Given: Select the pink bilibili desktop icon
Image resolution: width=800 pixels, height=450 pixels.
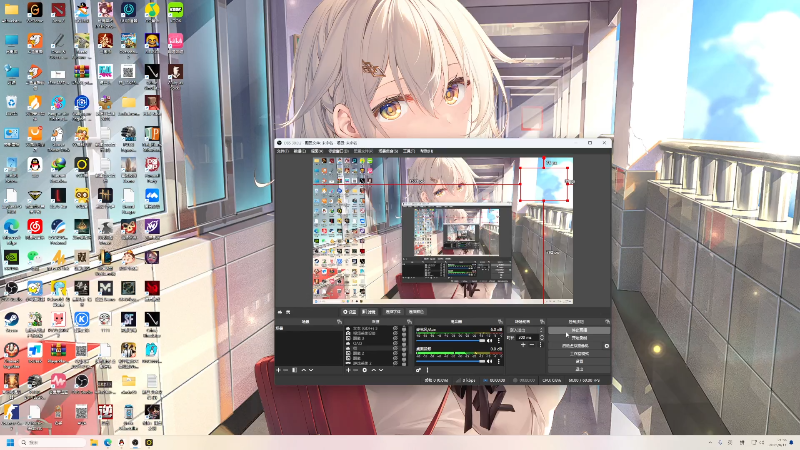Looking at the screenshot, I should 175,40.
